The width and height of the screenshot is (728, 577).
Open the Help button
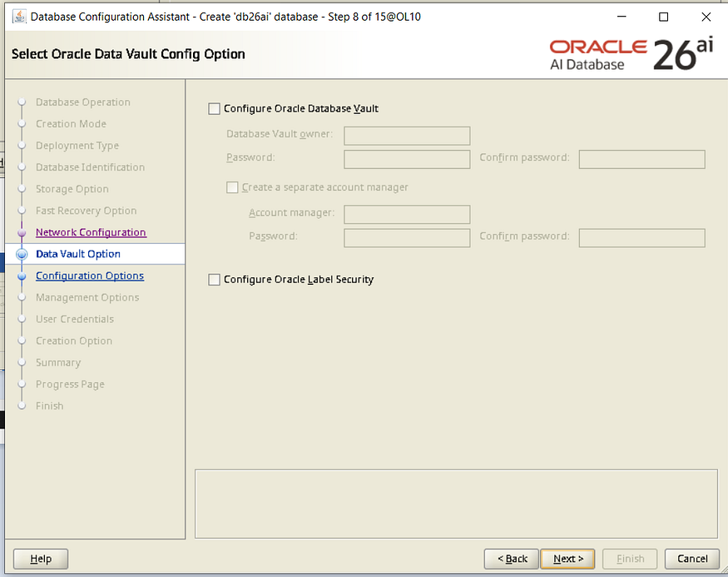pyautogui.click(x=41, y=559)
